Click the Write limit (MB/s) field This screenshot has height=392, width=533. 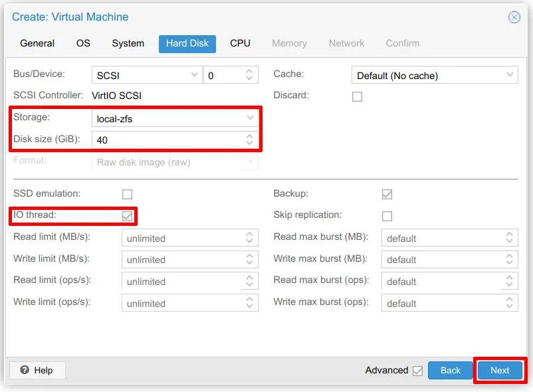182,260
